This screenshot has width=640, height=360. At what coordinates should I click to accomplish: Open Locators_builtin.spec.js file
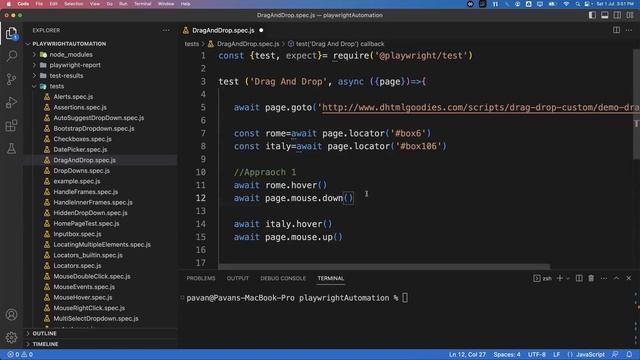pos(88,255)
